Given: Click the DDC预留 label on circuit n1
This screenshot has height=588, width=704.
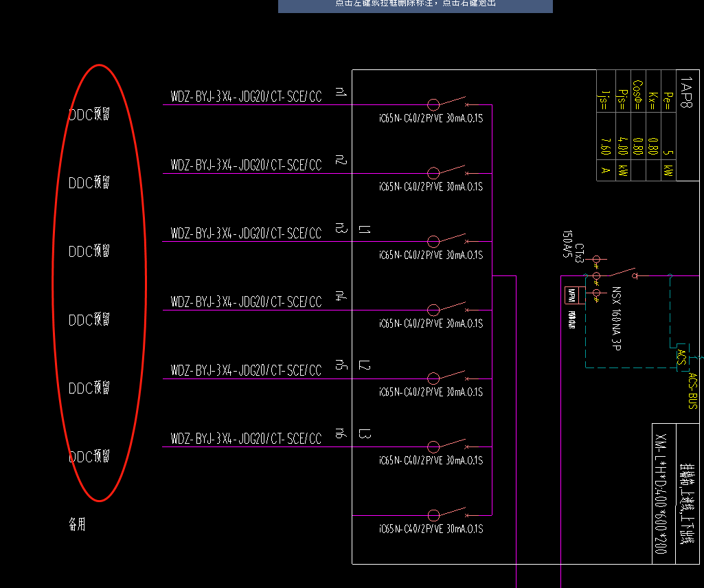Looking at the screenshot, I should pos(89,114).
